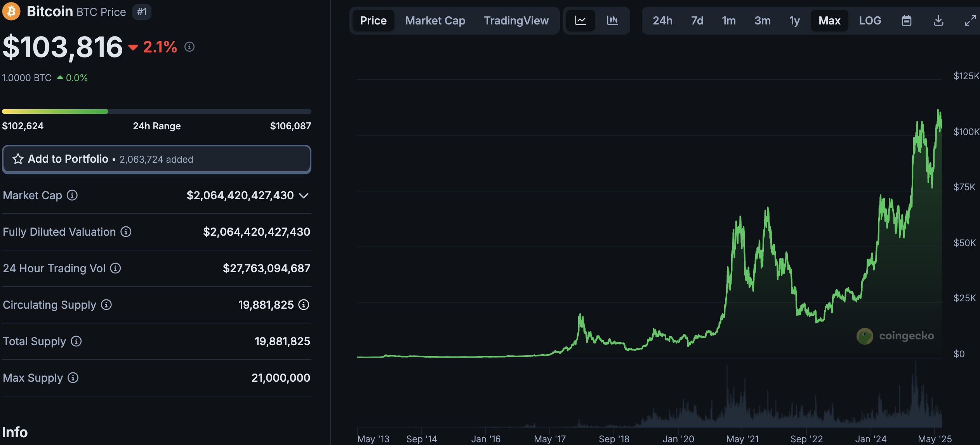The image size is (980, 445).
Task: Click the Info section heading
Action: [15, 432]
